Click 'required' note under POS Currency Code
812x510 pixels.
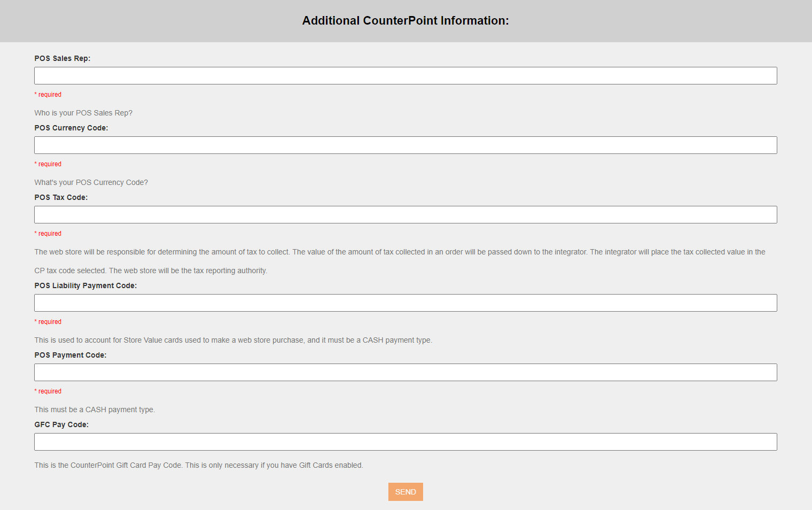pyautogui.click(x=48, y=164)
